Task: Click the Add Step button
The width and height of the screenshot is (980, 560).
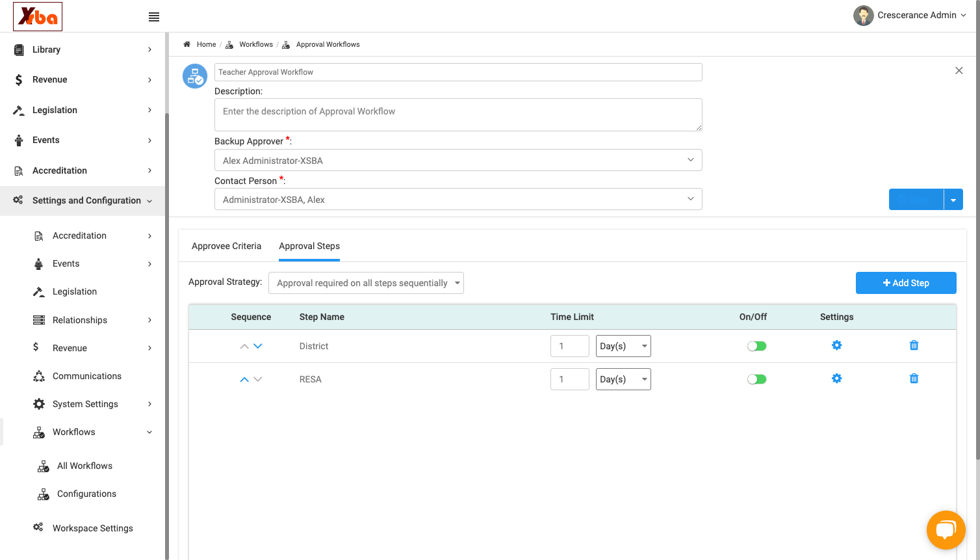Action: (x=906, y=283)
